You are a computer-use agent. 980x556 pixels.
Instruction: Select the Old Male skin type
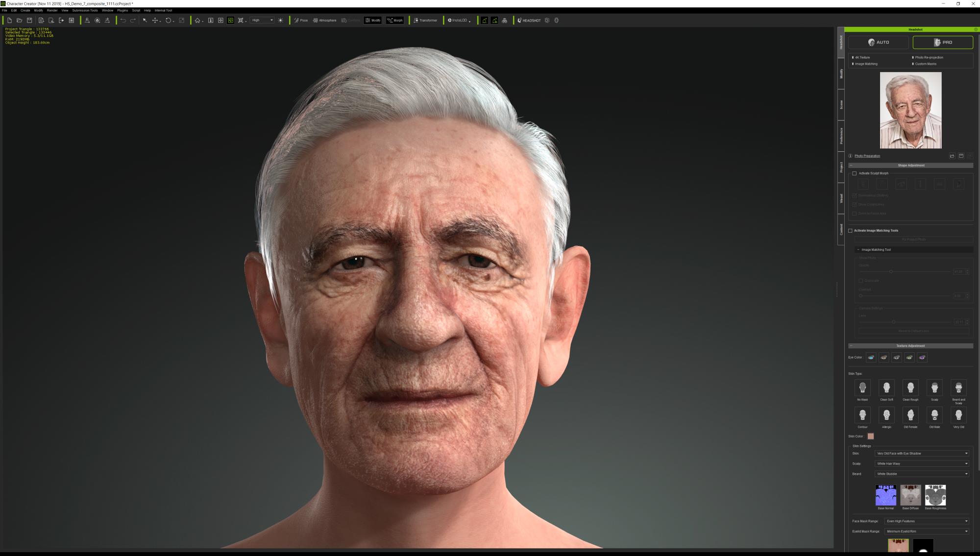[934, 415]
